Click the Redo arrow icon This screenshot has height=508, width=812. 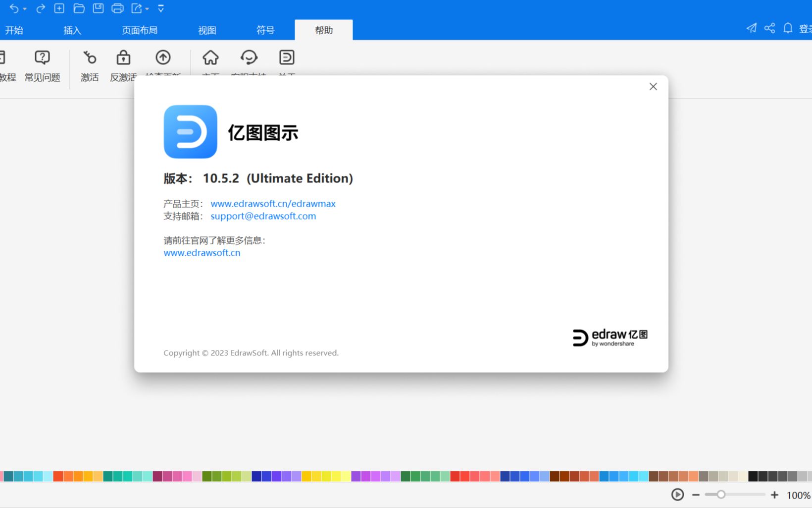click(41, 8)
